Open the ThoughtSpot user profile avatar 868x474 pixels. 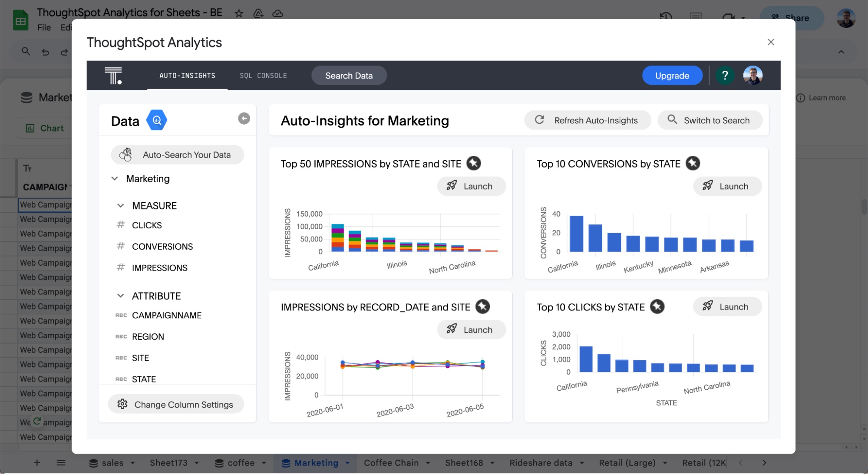coord(752,76)
